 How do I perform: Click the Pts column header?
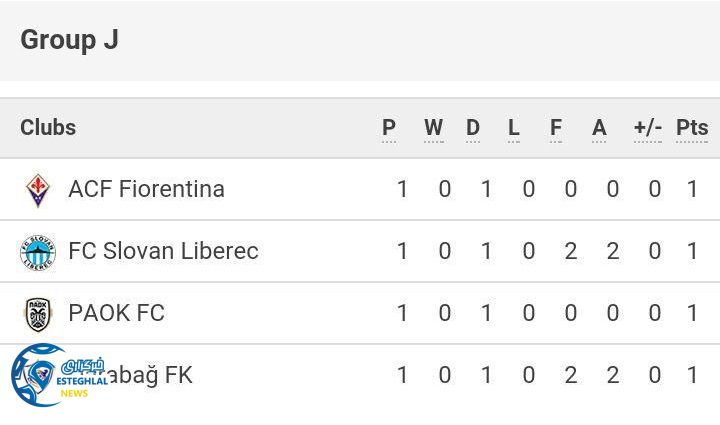pos(692,128)
